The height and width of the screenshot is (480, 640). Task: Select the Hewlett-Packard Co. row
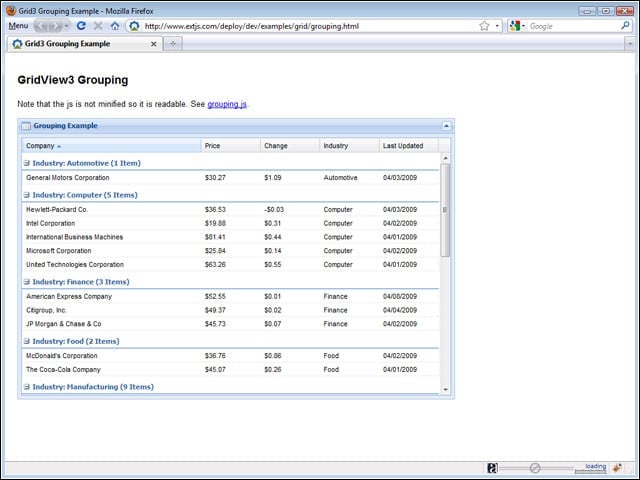231,209
